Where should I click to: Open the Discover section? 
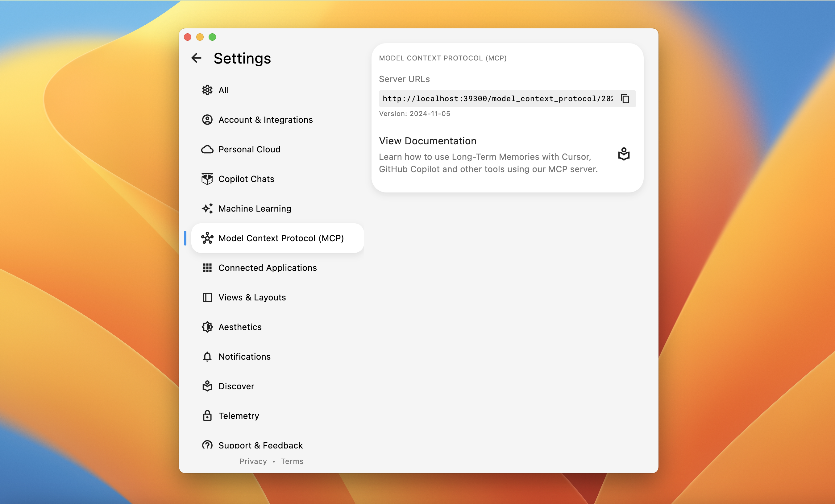pyautogui.click(x=277, y=386)
